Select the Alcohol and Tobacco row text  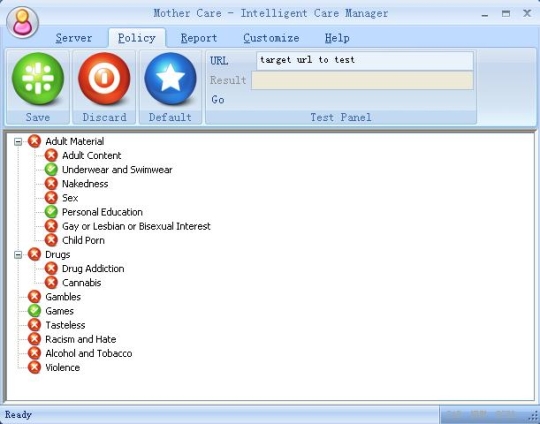click(89, 353)
